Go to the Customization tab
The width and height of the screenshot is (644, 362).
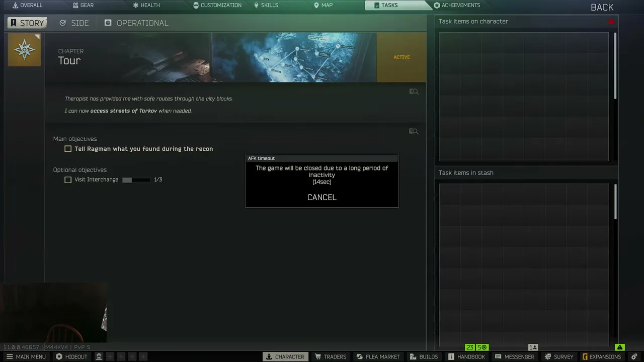[x=217, y=6]
